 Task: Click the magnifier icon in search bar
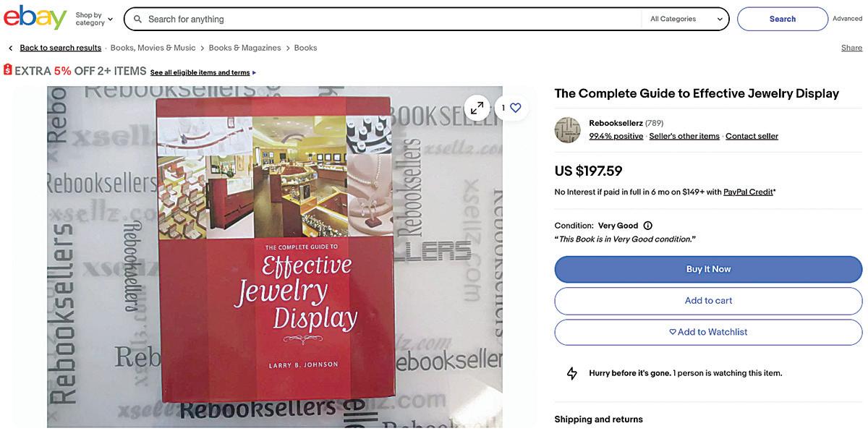(x=137, y=19)
